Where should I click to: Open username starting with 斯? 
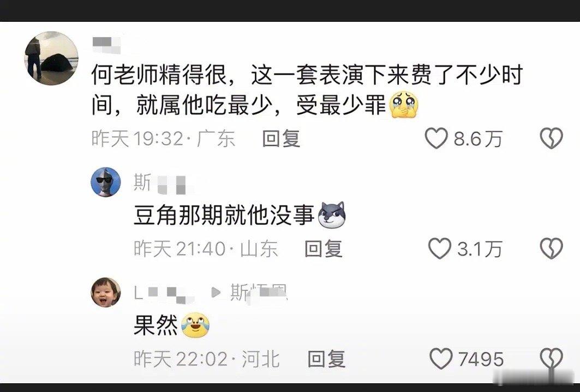click(x=164, y=183)
